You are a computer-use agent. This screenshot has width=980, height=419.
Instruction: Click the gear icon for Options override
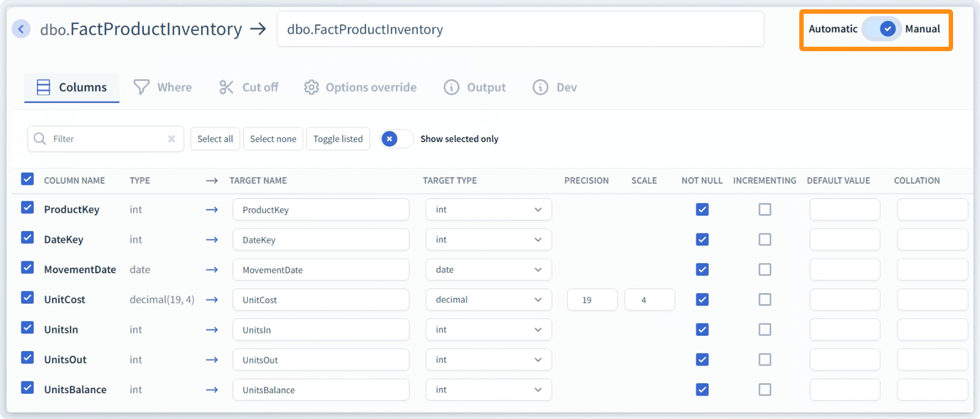click(311, 87)
